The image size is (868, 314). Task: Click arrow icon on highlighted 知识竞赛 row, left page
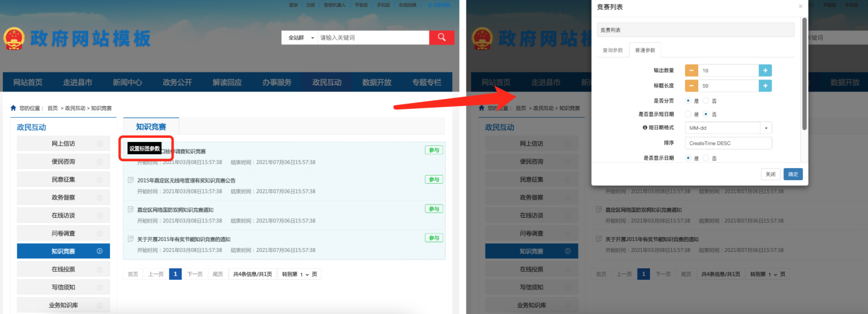tap(100, 251)
